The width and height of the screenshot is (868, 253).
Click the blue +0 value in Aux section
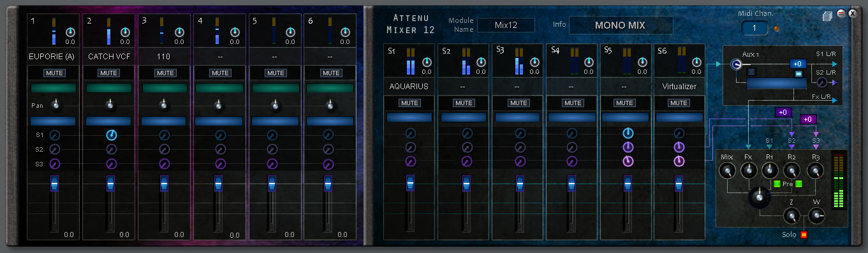[798, 64]
